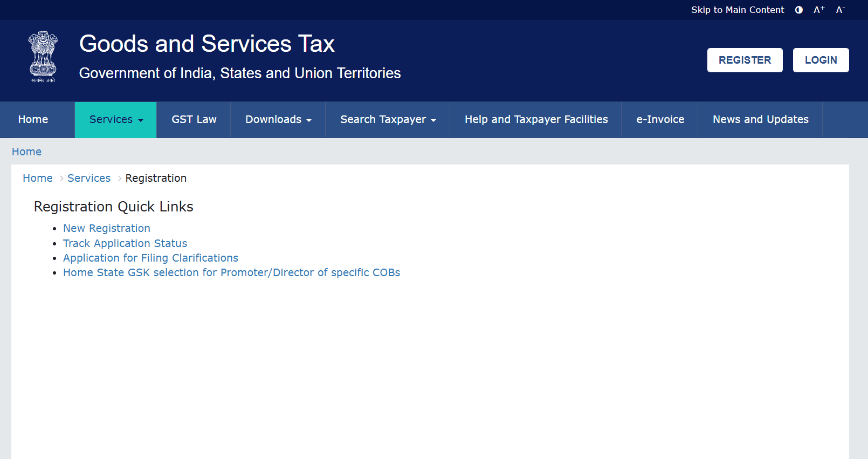This screenshot has width=868, height=459.
Task: Click the national emblem logo
Action: tap(43, 57)
